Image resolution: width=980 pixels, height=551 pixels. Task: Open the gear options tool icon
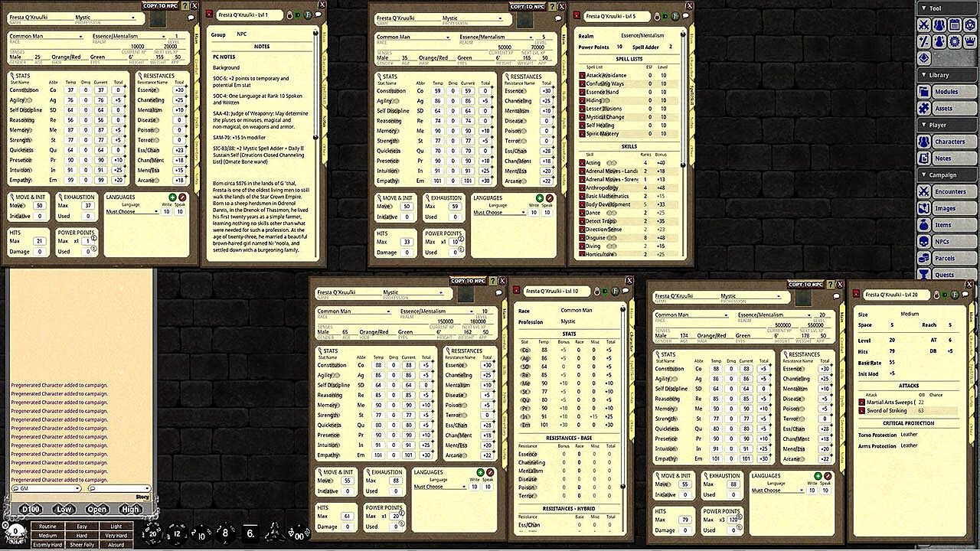tap(955, 41)
